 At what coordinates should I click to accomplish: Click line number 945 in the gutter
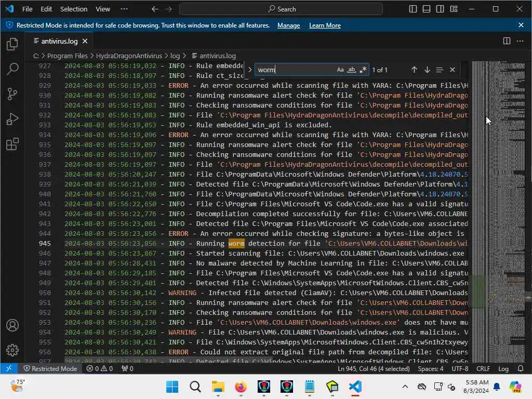pos(45,244)
